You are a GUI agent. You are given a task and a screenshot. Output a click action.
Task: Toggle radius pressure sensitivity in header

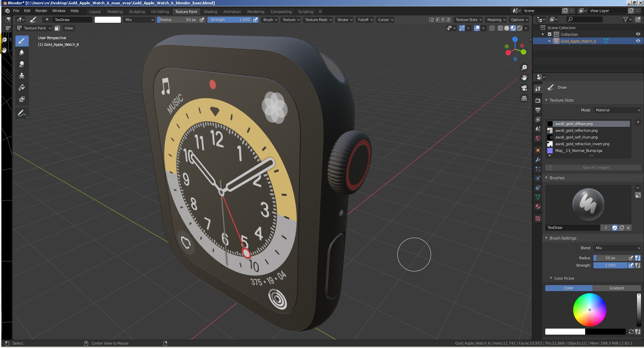tap(202, 20)
